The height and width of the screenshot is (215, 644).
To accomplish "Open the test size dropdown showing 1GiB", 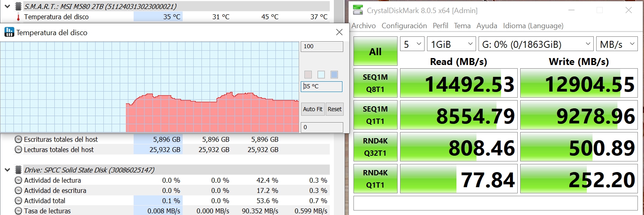I will pos(452,44).
